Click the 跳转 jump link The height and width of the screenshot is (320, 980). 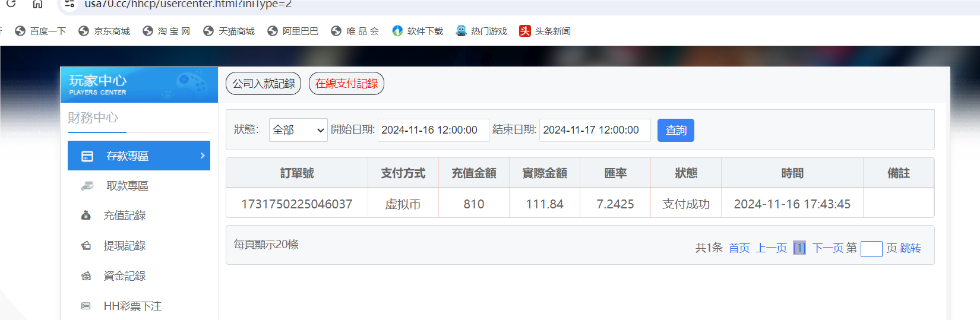tap(911, 248)
